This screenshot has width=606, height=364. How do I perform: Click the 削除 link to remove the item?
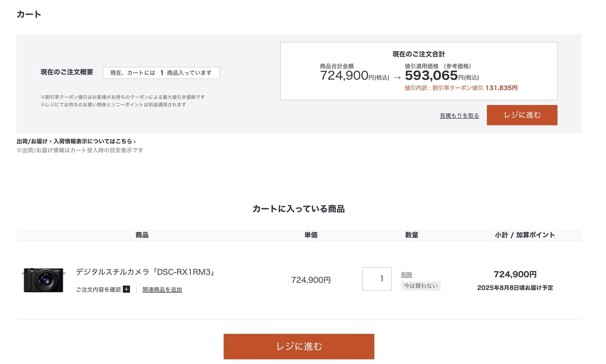click(407, 275)
